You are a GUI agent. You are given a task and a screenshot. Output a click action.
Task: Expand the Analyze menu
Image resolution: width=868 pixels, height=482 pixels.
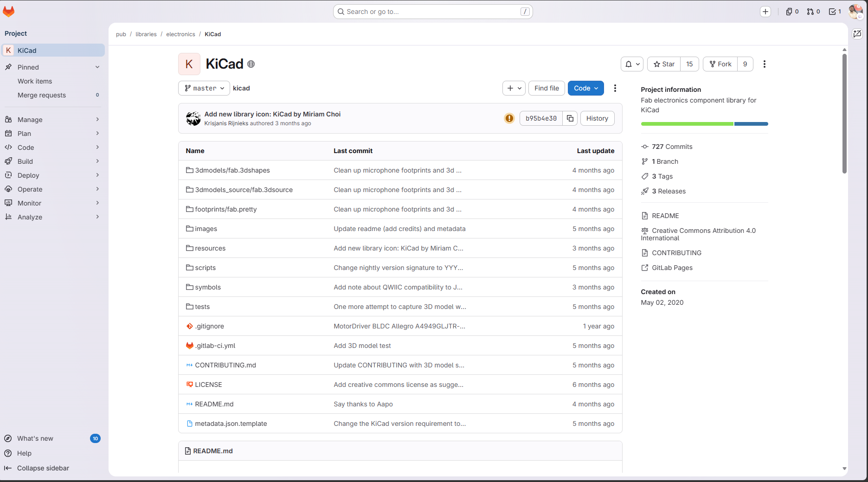53,217
